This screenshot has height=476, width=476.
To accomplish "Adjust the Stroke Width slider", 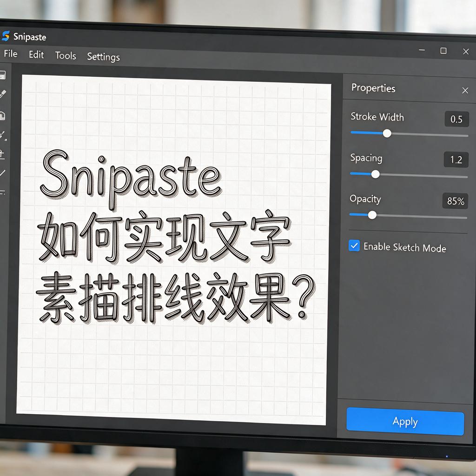I will [409, 134].
